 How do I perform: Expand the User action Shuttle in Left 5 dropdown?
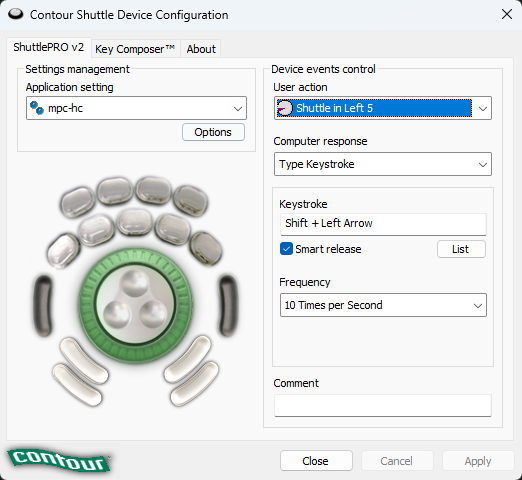tap(383, 108)
